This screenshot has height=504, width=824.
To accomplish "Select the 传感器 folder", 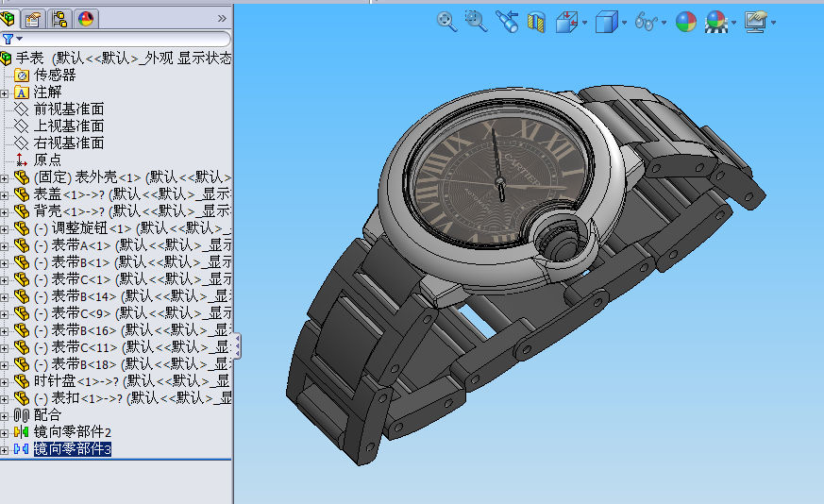I will point(55,75).
